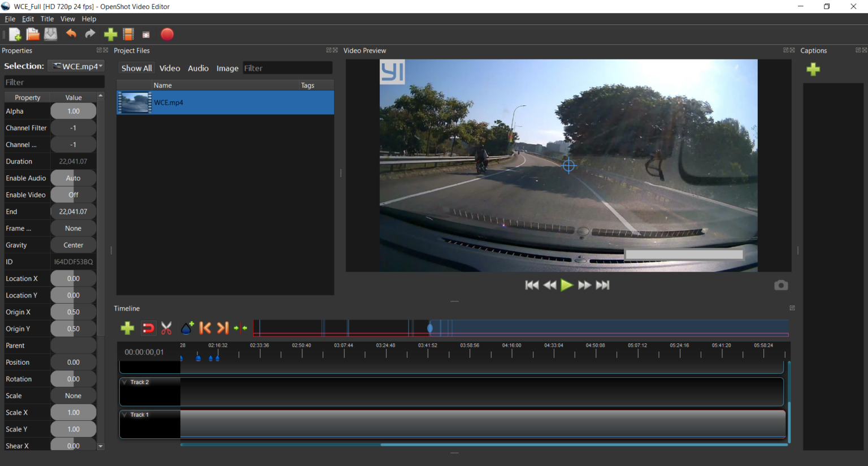Screen dimensions: 868x466
Task: Open the Title menu
Action: tap(47, 19)
